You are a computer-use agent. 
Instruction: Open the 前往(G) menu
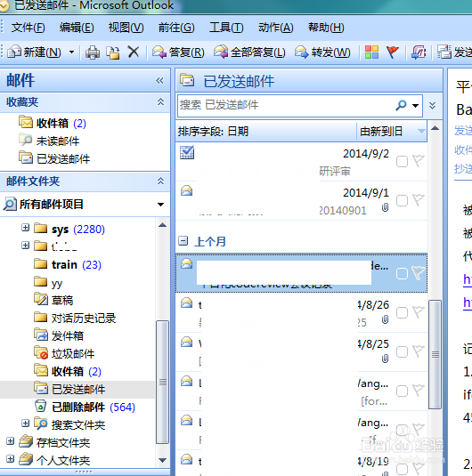point(176,28)
